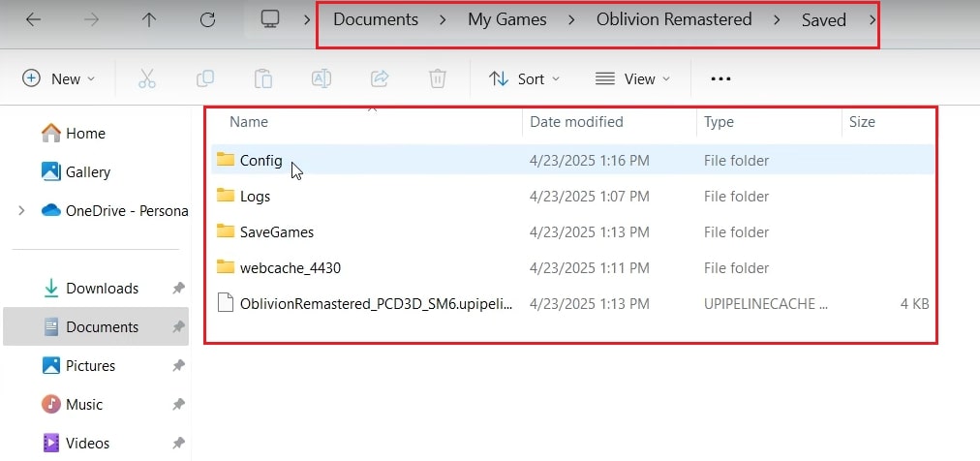
Task: Click the 4 KB size value
Action: click(913, 303)
